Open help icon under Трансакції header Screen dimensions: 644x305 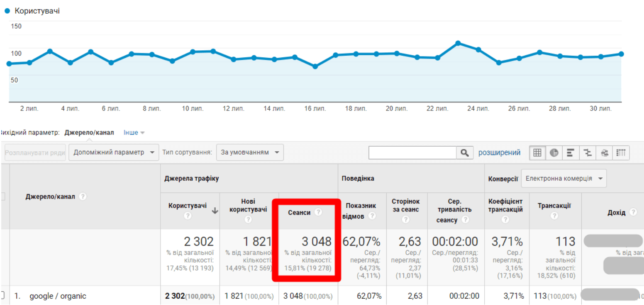[554, 216]
